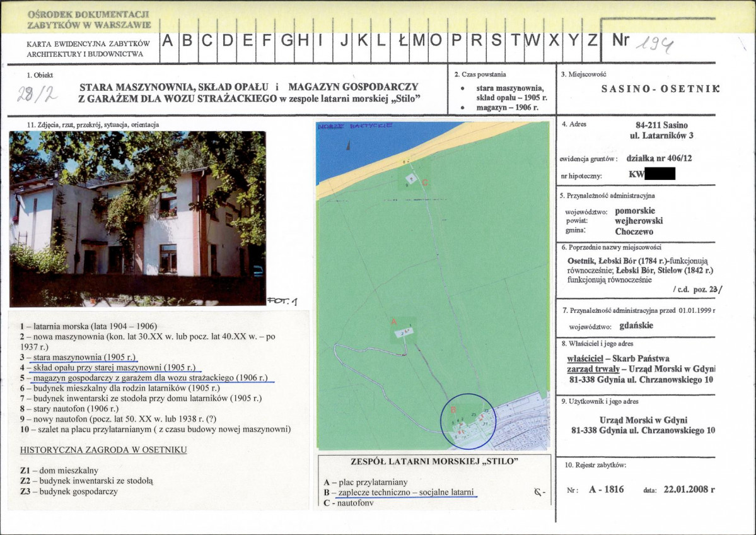Click red marker C near the beach

coord(425,183)
